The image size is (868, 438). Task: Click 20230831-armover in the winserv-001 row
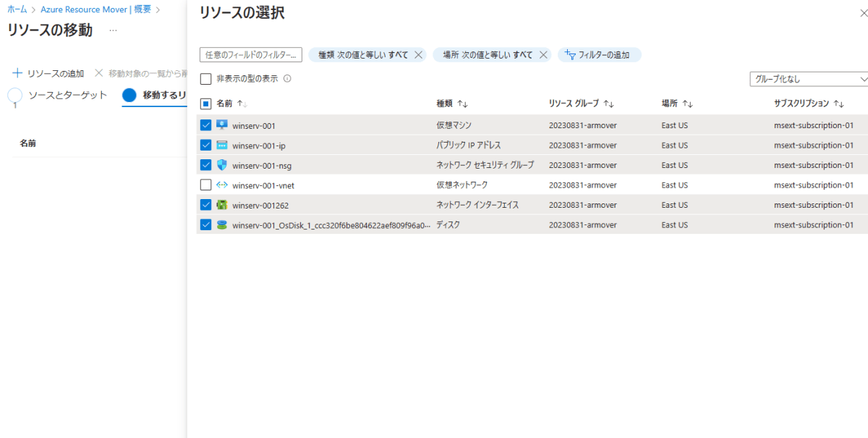pyautogui.click(x=583, y=126)
